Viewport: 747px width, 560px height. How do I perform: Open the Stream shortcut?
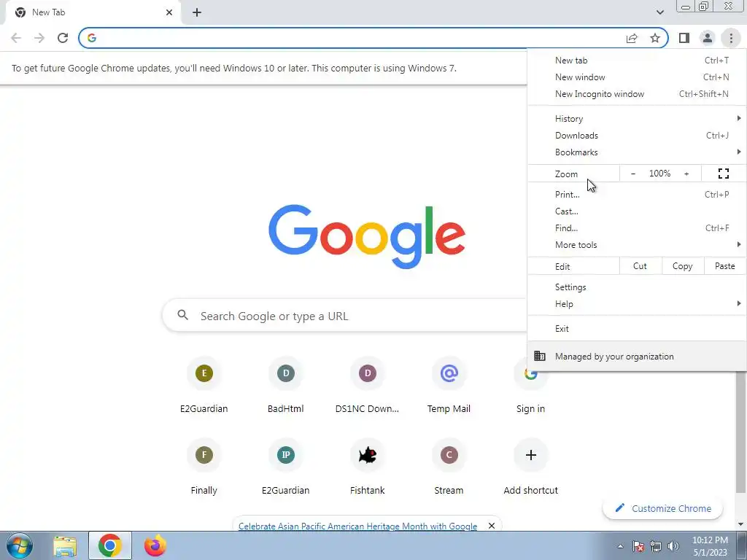pos(449,467)
